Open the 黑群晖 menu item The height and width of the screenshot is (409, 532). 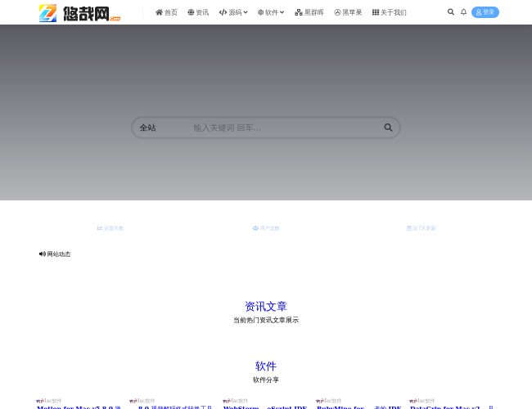(x=309, y=12)
